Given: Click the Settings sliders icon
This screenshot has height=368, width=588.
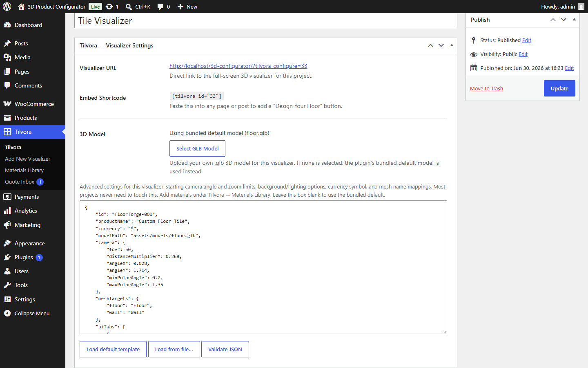Looking at the screenshot, I should (7, 299).
